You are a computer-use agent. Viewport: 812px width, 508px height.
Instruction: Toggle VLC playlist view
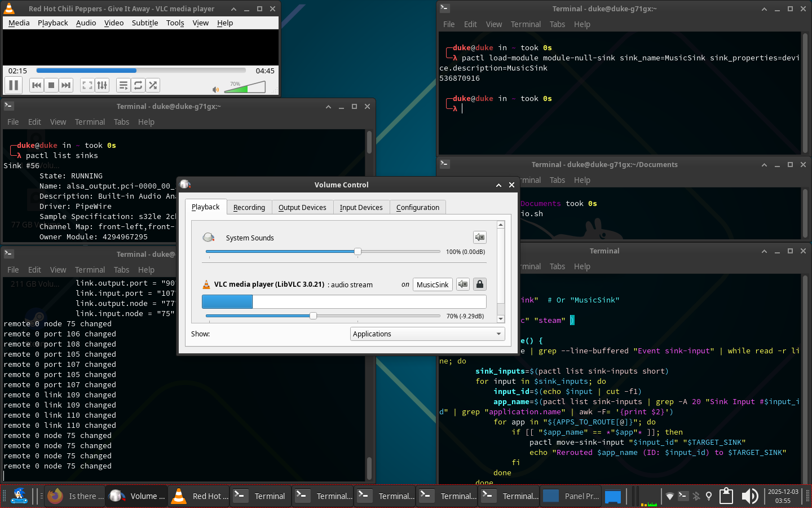click(x=123, y=85)
